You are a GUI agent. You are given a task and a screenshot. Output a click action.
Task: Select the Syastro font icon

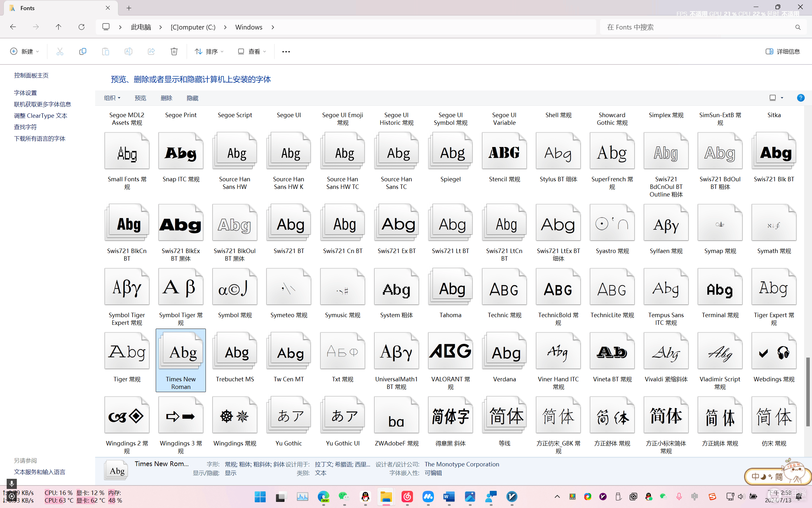(612, 223)
